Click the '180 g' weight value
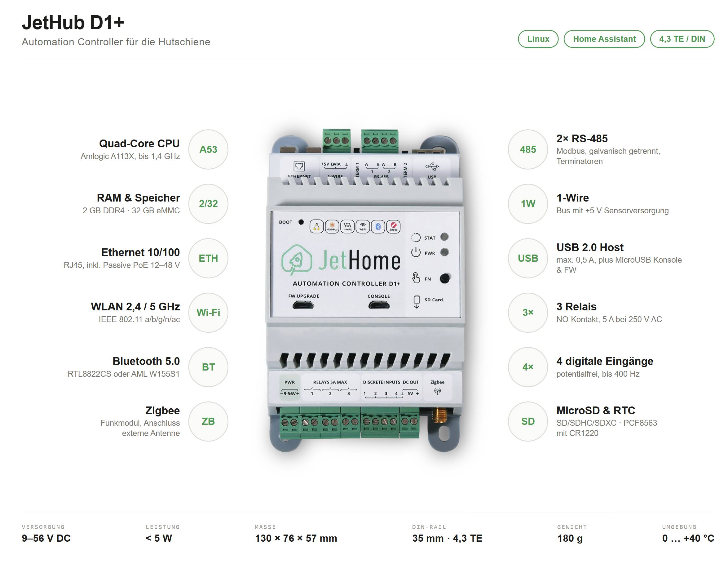 click(x=570, y=538)
